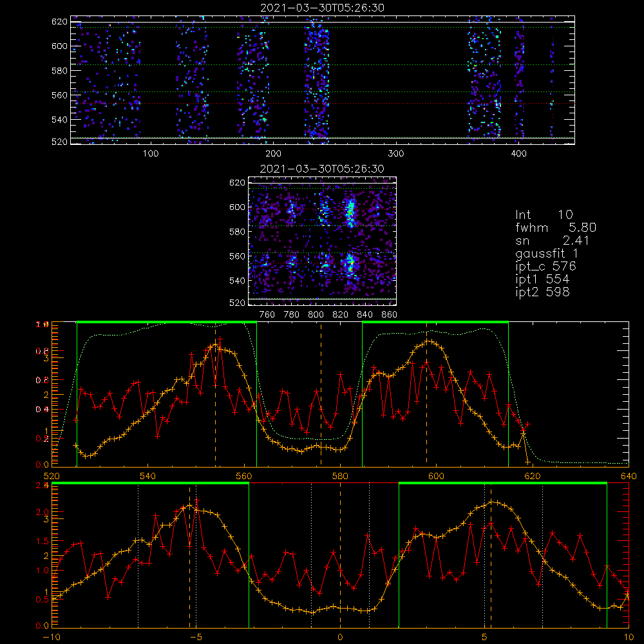
Task: Click orange dashed center line at 576 in profile plot
Action: coord(321,394)
